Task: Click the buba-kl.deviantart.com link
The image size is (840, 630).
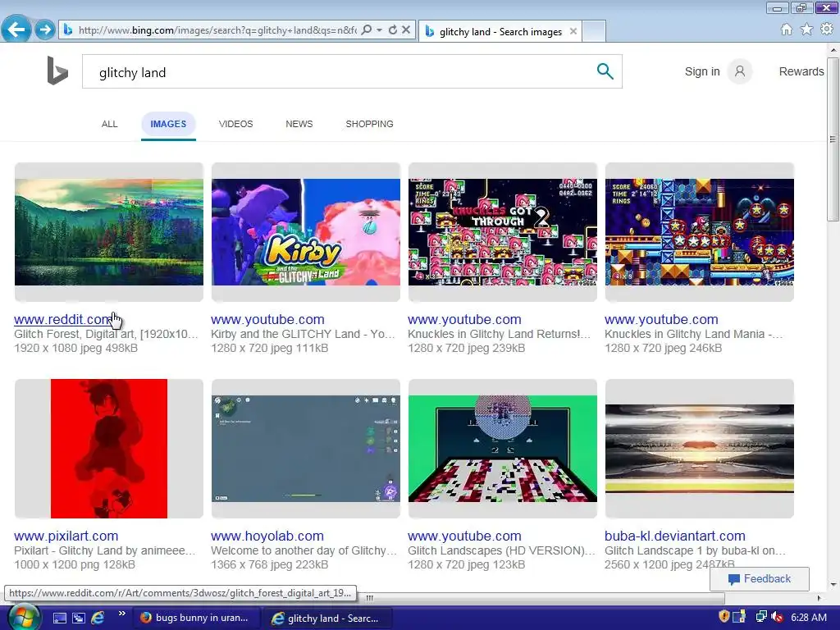Action: click(x=675, y=536)
